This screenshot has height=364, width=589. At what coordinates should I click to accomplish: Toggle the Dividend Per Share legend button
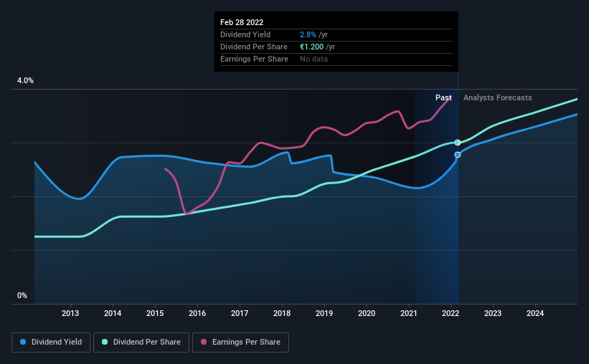pyautogui.click(x=141, y=343)
